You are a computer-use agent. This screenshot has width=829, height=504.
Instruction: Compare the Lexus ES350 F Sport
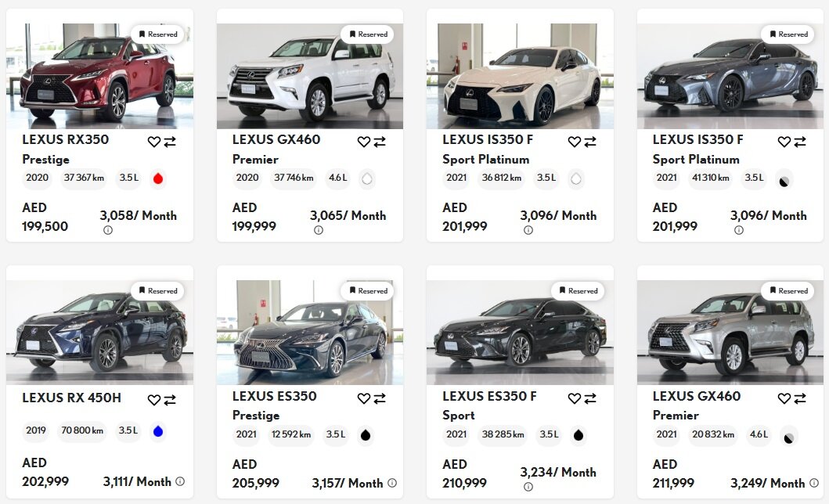pyautogui.click(x=590, y=398)
